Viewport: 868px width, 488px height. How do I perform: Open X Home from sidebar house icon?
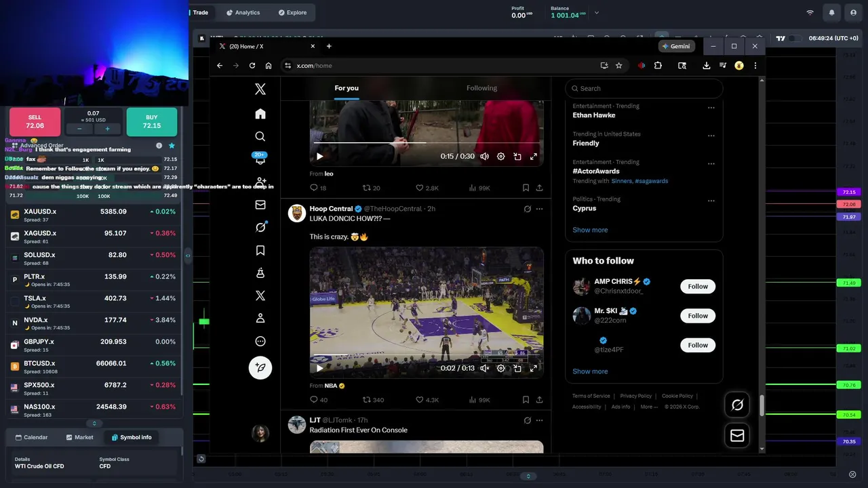pos(260,114)
